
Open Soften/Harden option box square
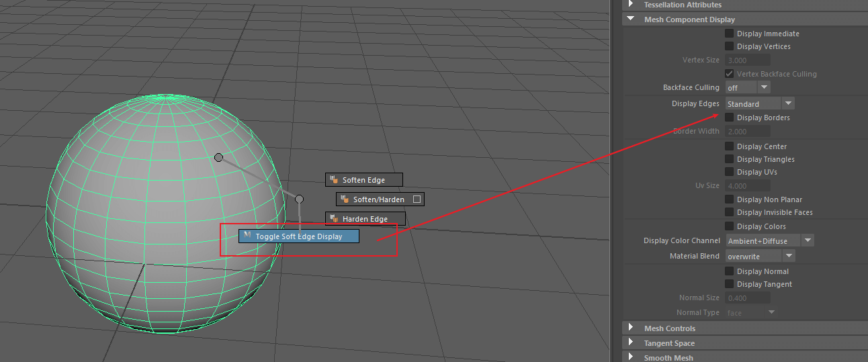point(417,199)
